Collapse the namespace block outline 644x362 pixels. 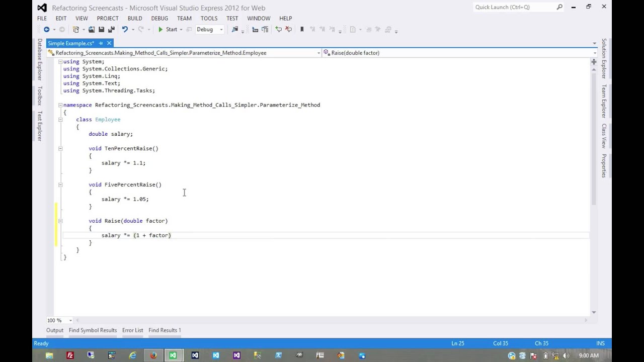(x=60, y=105)
